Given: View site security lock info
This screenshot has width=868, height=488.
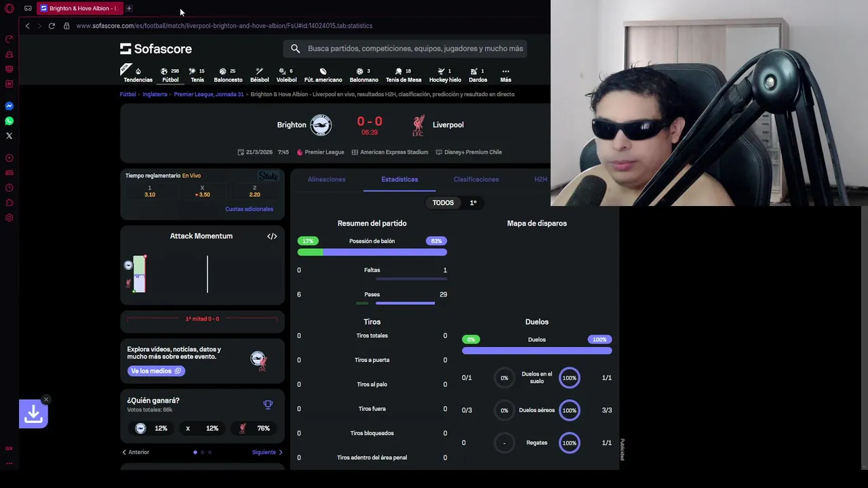Looking at the screenshot, I should coord(66,26).
